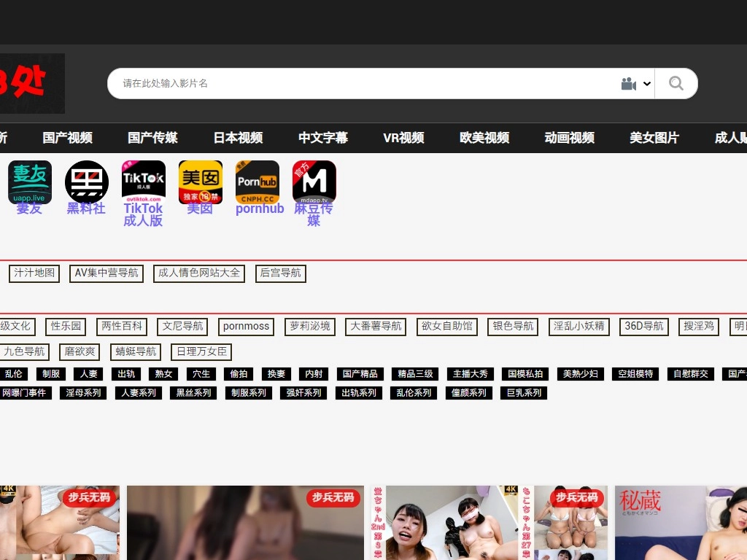
Task: Switch to the 日本视频 menu item
Action: [x=238, y=138]
